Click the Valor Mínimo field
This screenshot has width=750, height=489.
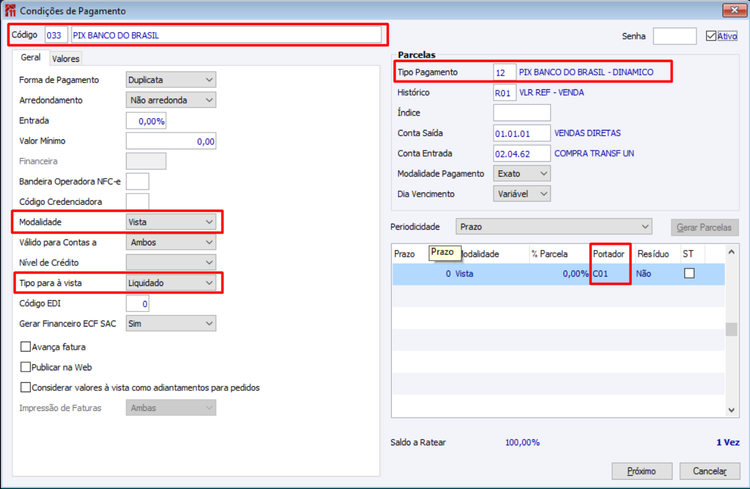click(171, 141)
